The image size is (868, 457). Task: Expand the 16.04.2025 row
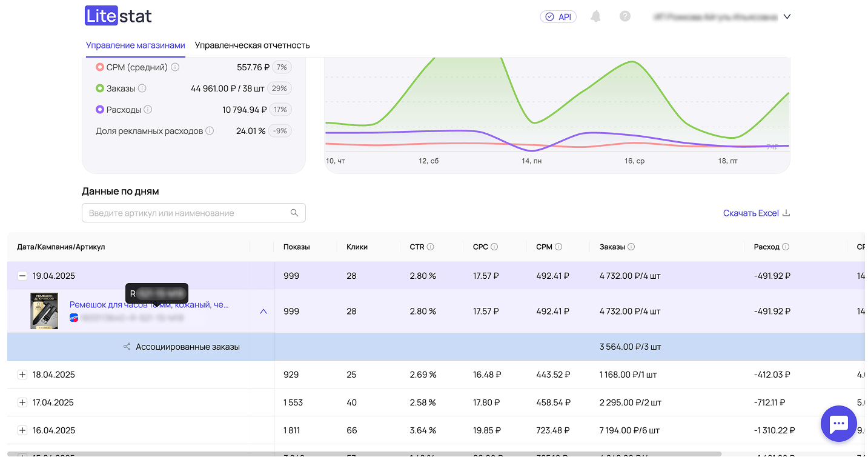coord(22,430)
